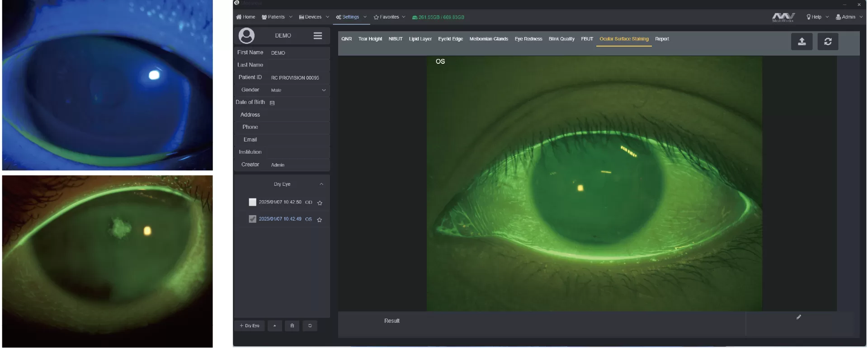This screenshot has width=868, height=348.
Task: Switch to the Eyelid Edge tab
Action: [x=451, y=39]
